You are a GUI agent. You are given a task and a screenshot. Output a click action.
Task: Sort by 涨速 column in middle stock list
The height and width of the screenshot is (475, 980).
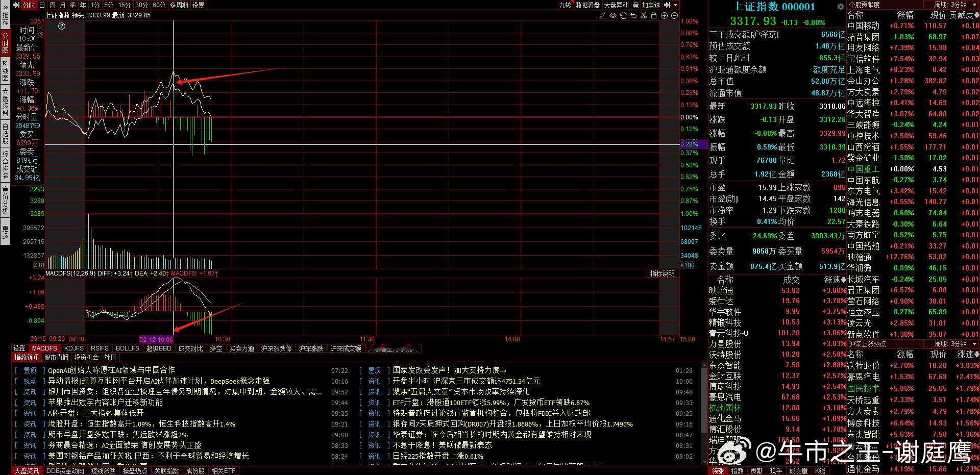[x=835, y=280]
